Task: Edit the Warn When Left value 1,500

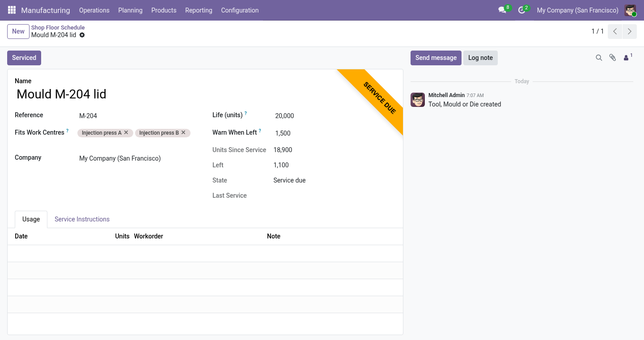Action: (335, 133)
